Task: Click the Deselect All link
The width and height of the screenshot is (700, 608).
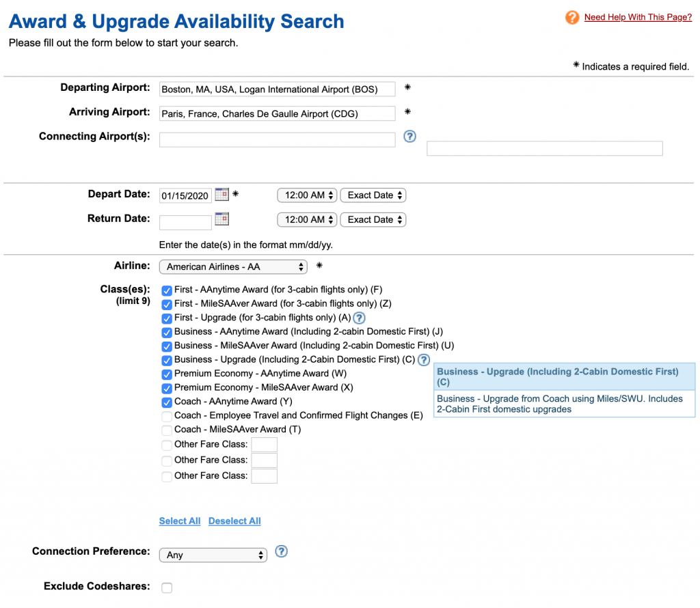Action: (234, 521)
